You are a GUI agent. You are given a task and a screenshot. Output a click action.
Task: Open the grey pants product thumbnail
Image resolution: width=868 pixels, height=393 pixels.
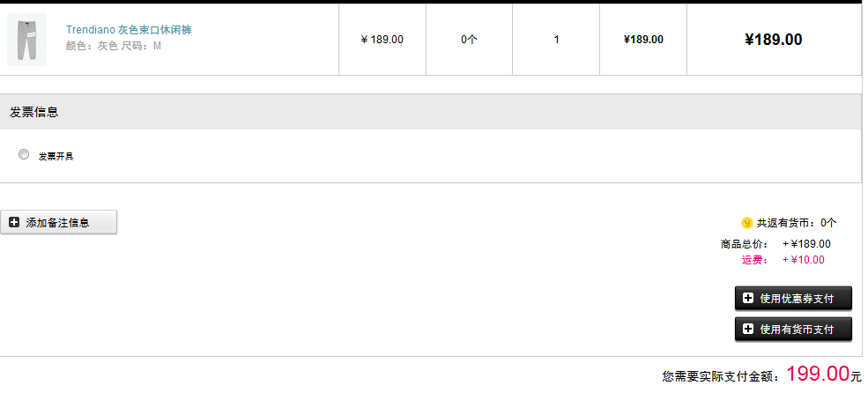click(26, 40)
